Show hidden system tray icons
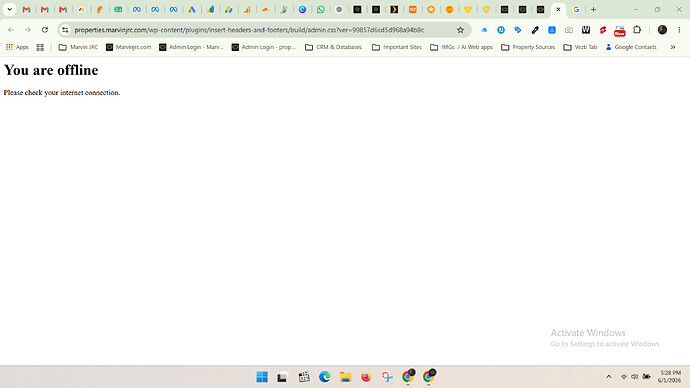The image size is (690, 388). (609, 377)
